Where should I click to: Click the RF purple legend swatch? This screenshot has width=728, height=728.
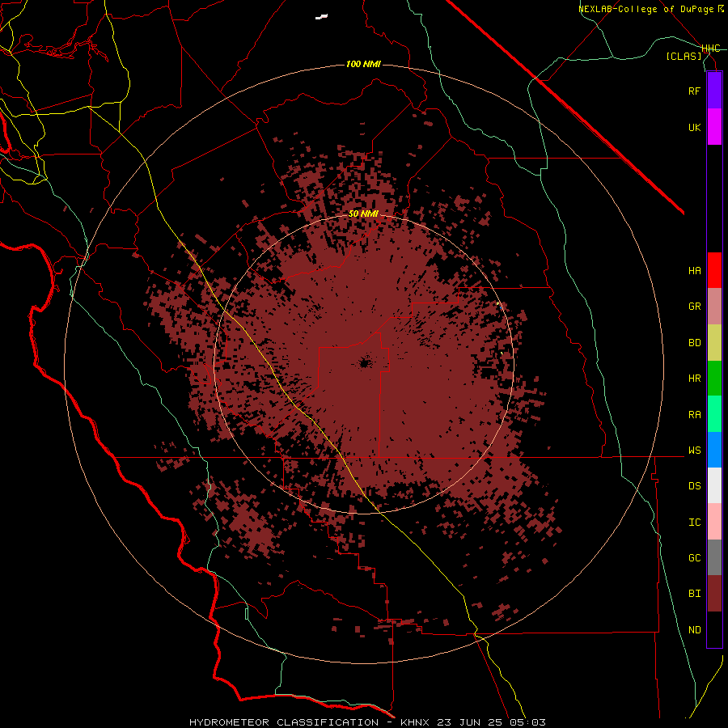tap(714, 91)
